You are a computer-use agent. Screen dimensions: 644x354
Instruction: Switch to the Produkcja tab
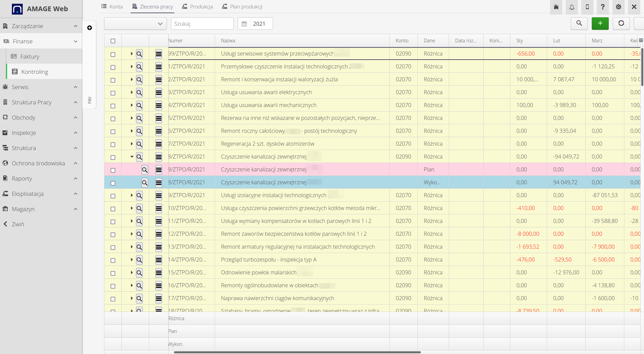tap(201, 6)
